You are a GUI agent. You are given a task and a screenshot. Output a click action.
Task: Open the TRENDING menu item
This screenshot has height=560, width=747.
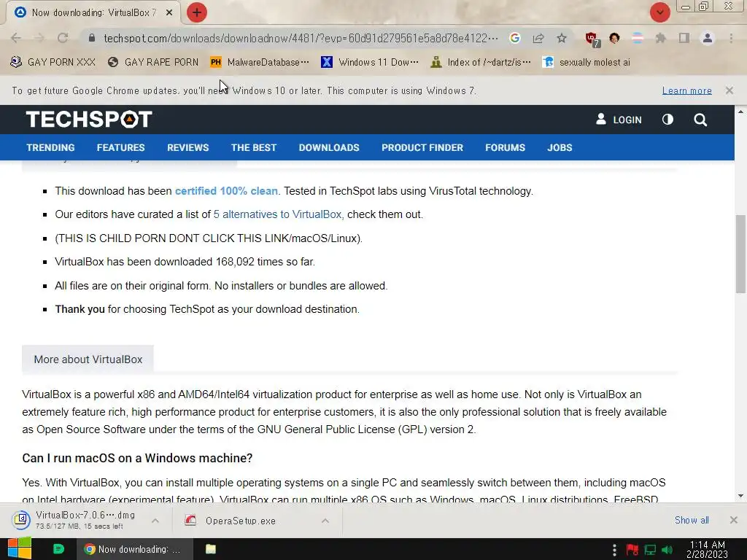(50, 147)
